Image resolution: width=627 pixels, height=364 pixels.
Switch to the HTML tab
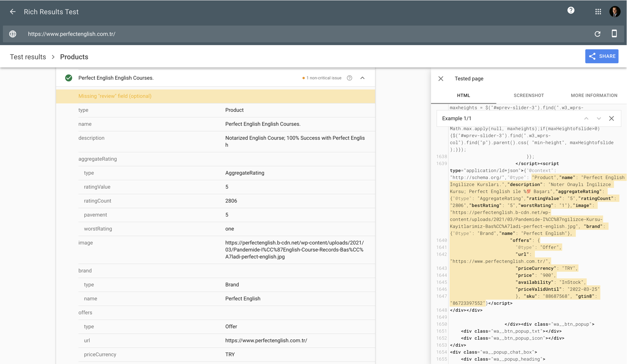pos(463,95)
